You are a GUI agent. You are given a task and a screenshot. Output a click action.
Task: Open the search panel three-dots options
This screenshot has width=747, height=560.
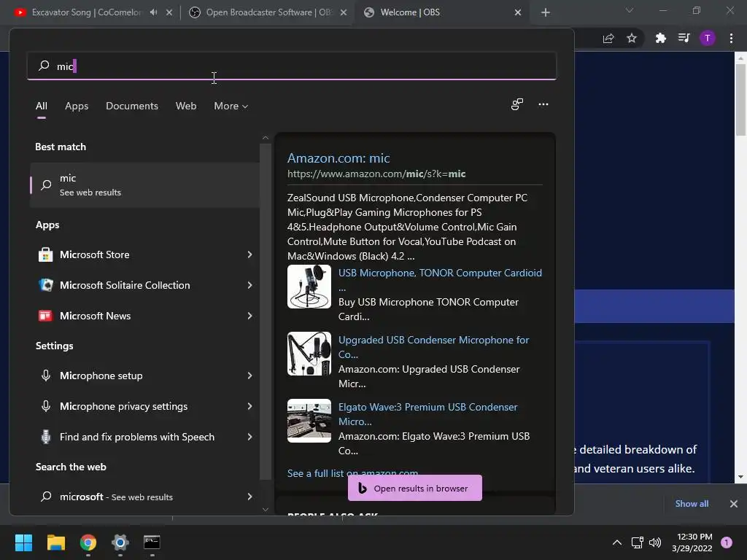point(543,104)
